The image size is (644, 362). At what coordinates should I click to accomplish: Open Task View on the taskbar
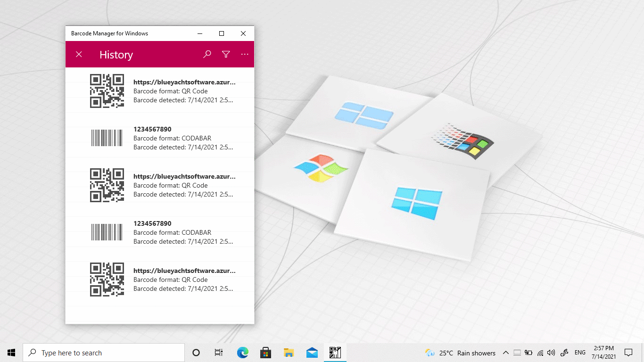[219, 353]
